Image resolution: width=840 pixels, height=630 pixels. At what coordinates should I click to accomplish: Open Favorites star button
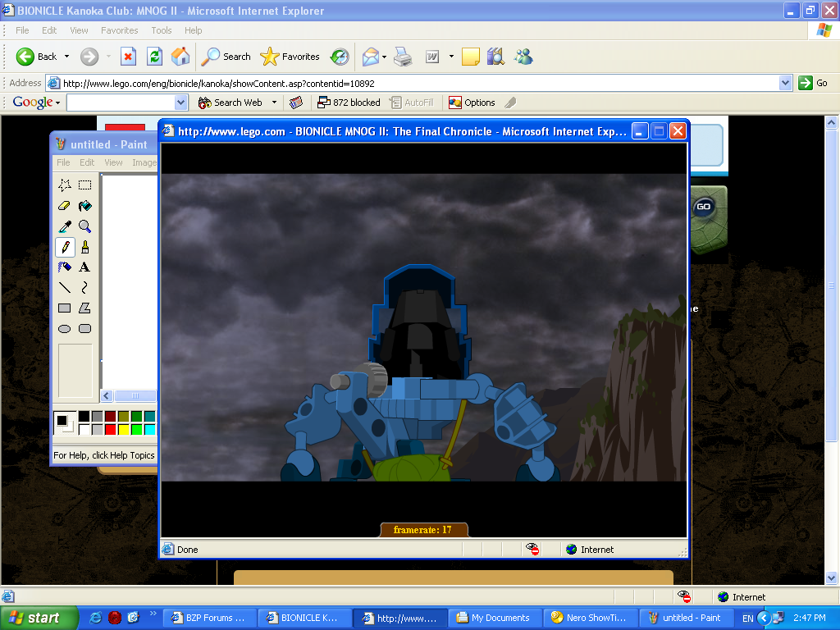[290, 57]
